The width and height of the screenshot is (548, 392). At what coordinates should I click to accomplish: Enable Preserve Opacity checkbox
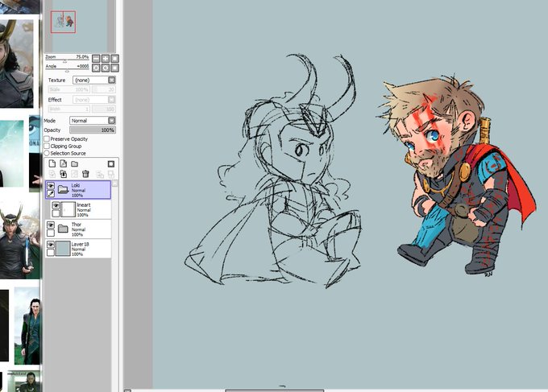[x=47, y=138]
